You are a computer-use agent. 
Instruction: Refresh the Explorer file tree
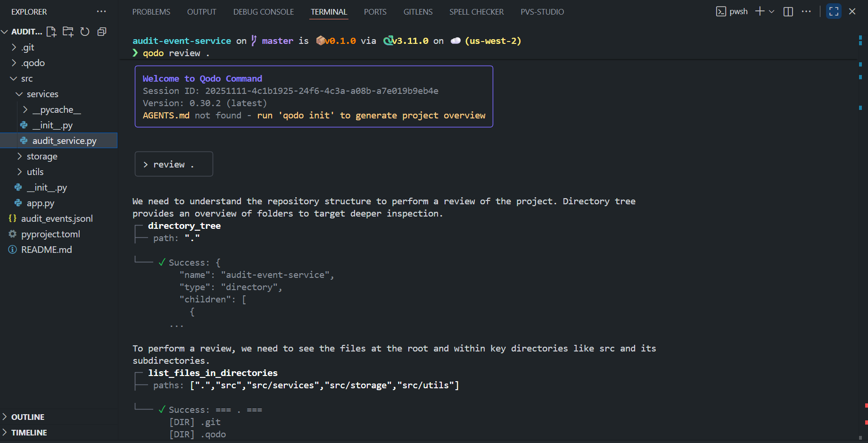click(85, 32)
